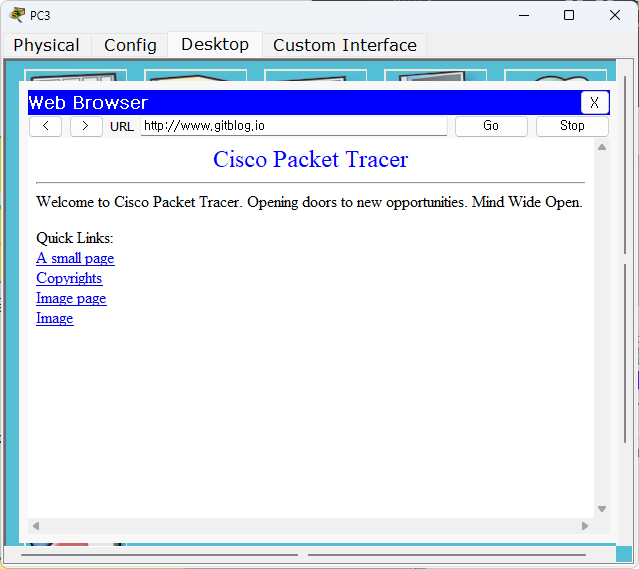Focus the URL address field
639x569 pixels.
coord(294,126)
